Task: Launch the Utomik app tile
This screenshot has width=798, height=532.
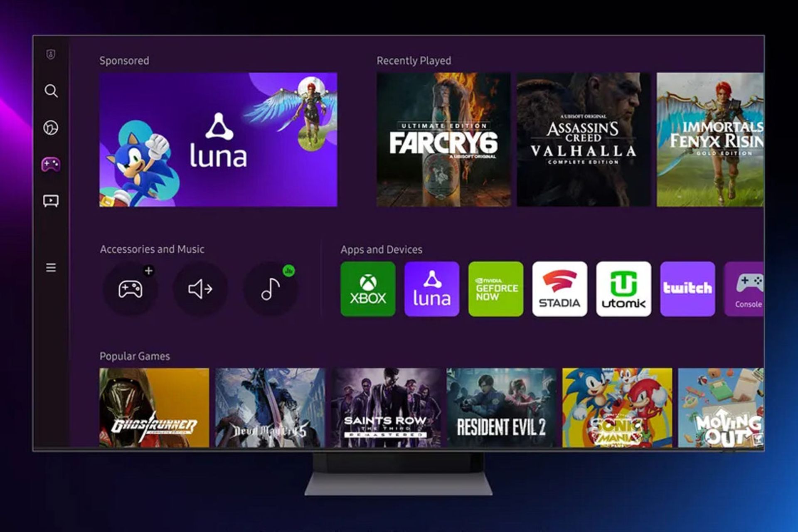Action: tap(623, 289)
